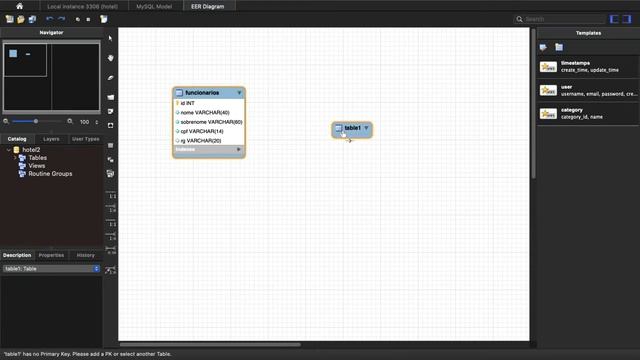Image resolution: width=640 pixels, height=360 pixels.
Task: Switch to the User Types tab
Action: point(85,139)
